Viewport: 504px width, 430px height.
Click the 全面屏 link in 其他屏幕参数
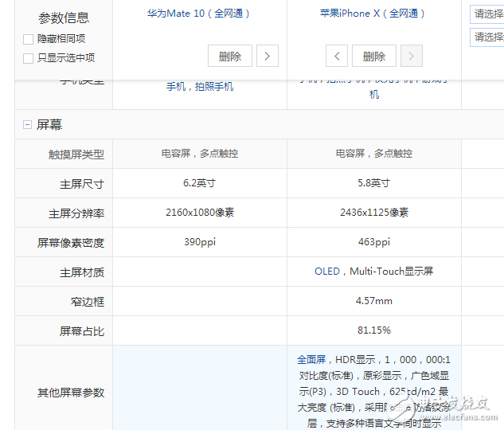click(x=311, y=359)
